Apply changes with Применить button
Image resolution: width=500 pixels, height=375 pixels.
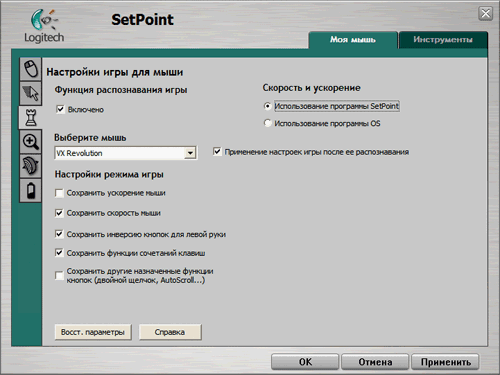(445, 362)
